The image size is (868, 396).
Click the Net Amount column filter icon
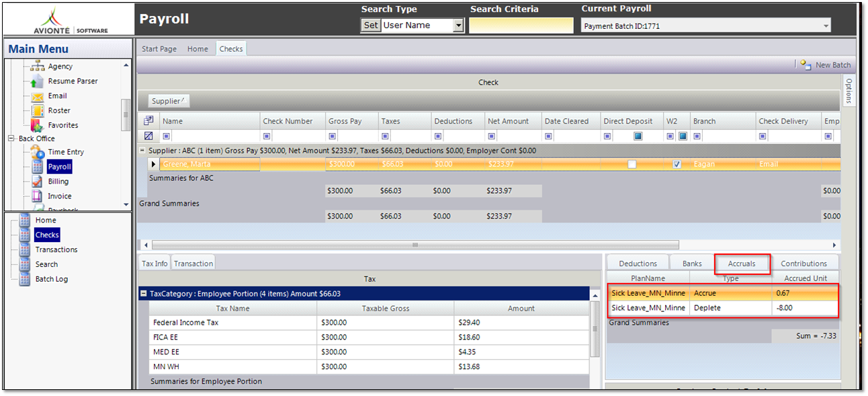click(x=491, y=136)
